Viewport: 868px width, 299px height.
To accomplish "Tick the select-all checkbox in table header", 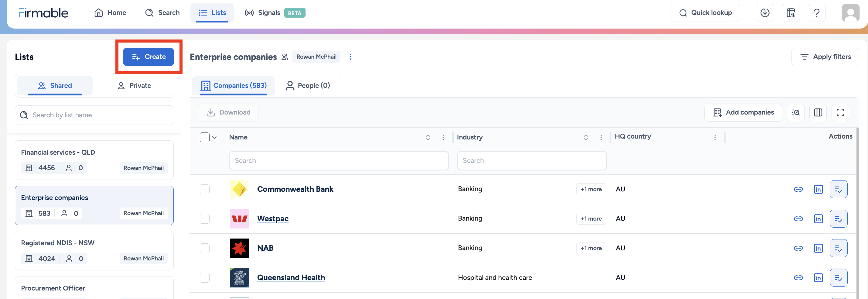I will pos(204,137).
